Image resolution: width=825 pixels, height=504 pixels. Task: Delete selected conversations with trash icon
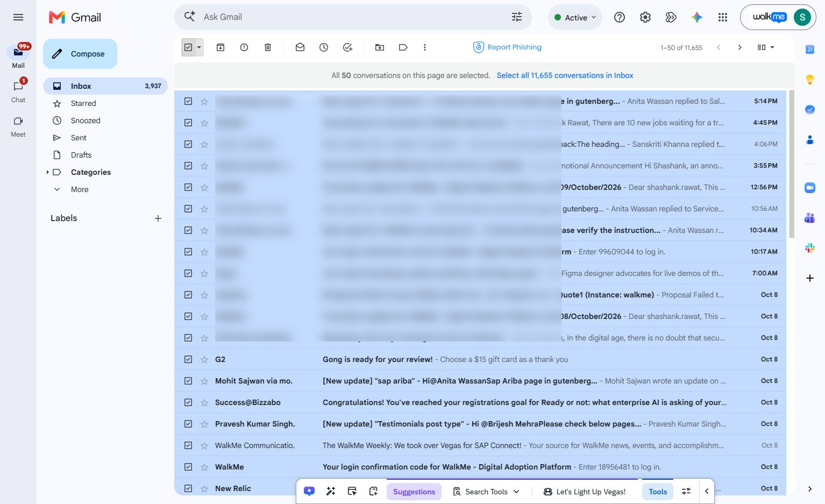click(x=268, y=47)
